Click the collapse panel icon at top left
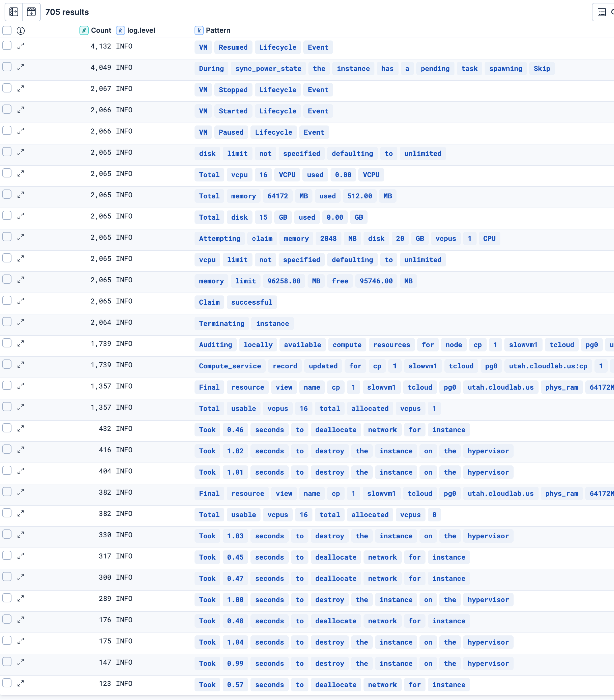The width and height of the screenshot is (614, 700). 13,12
